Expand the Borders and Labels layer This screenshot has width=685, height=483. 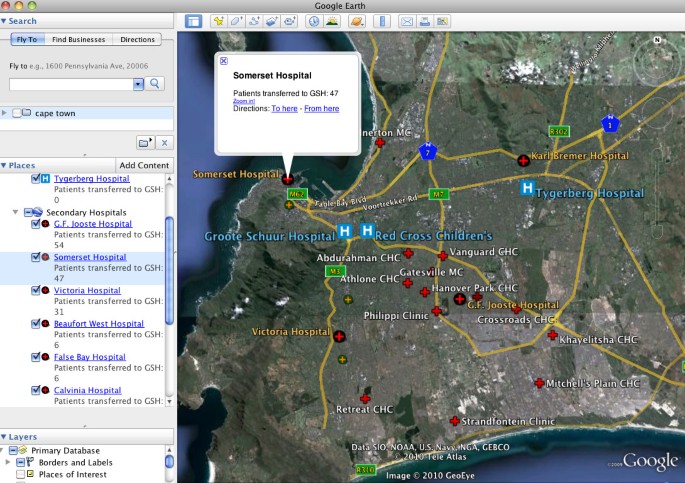pos(7,462)
